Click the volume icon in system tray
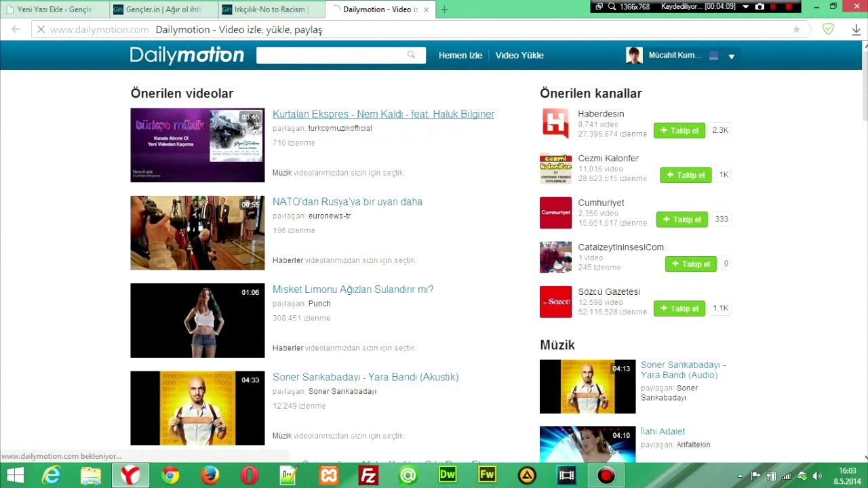This screenshot has height=488, width=868. pos(817,476)
